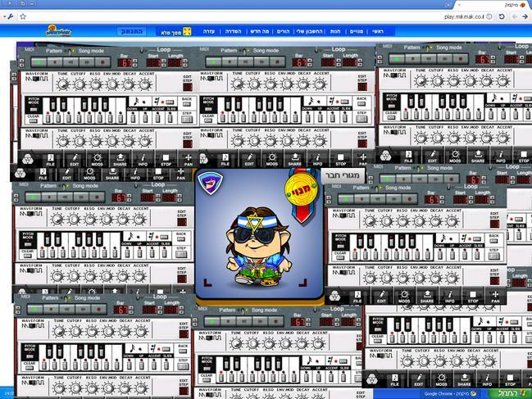Increase Loop Start value in synth right of avatar
This screenshot has width=532, height=399.
(471, 197)
